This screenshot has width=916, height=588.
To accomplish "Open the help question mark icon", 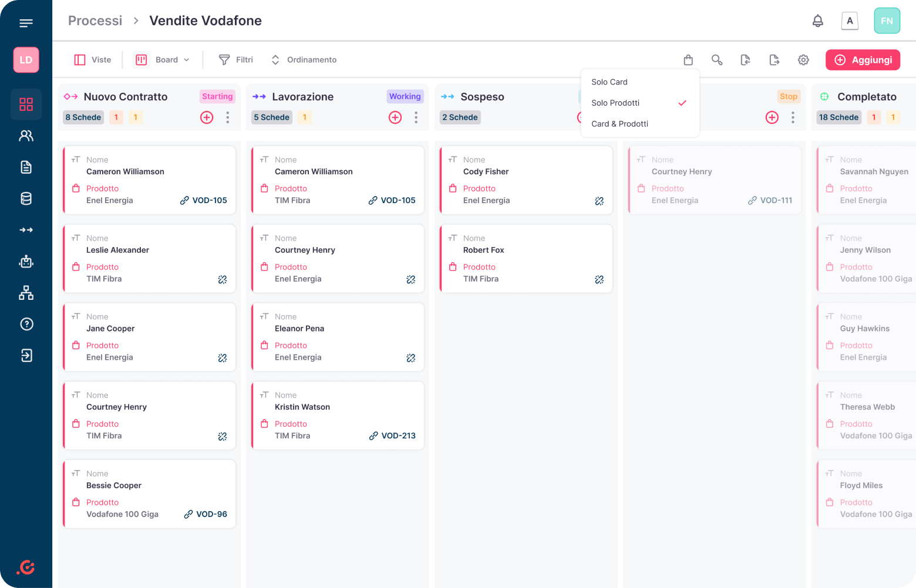I will 26,324.
